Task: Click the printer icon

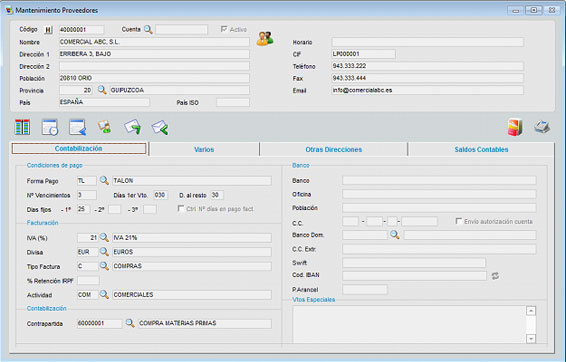Action: (542, 127)
